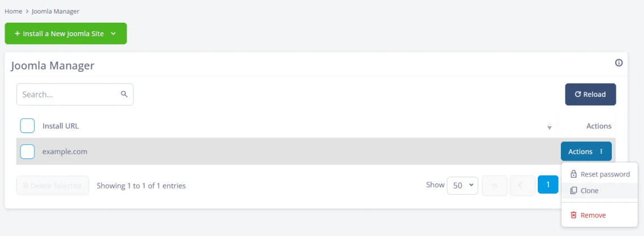
Task: Click the copy icon beside Clone
Action: point(574,191)
